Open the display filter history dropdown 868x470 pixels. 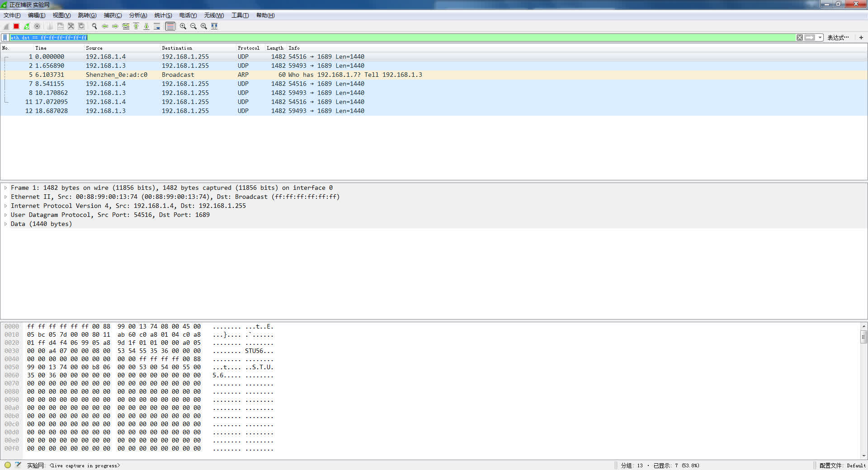point(820,38)
